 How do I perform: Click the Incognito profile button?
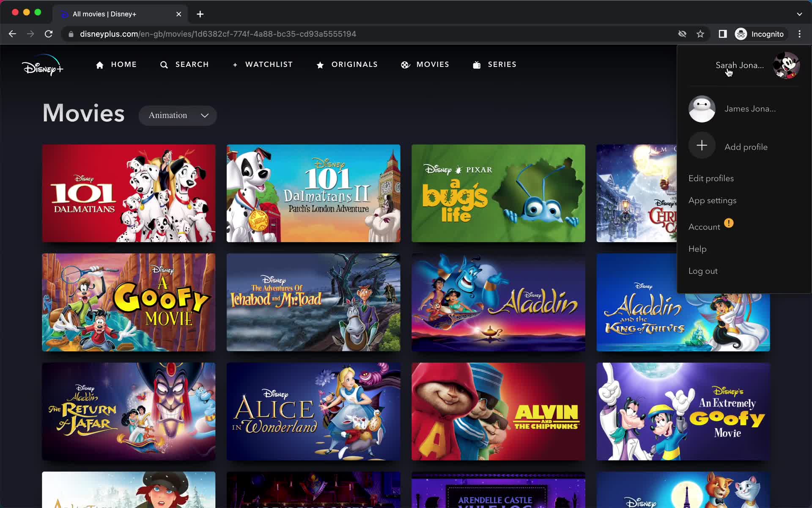pyautogui.click(x=760, y=34)
